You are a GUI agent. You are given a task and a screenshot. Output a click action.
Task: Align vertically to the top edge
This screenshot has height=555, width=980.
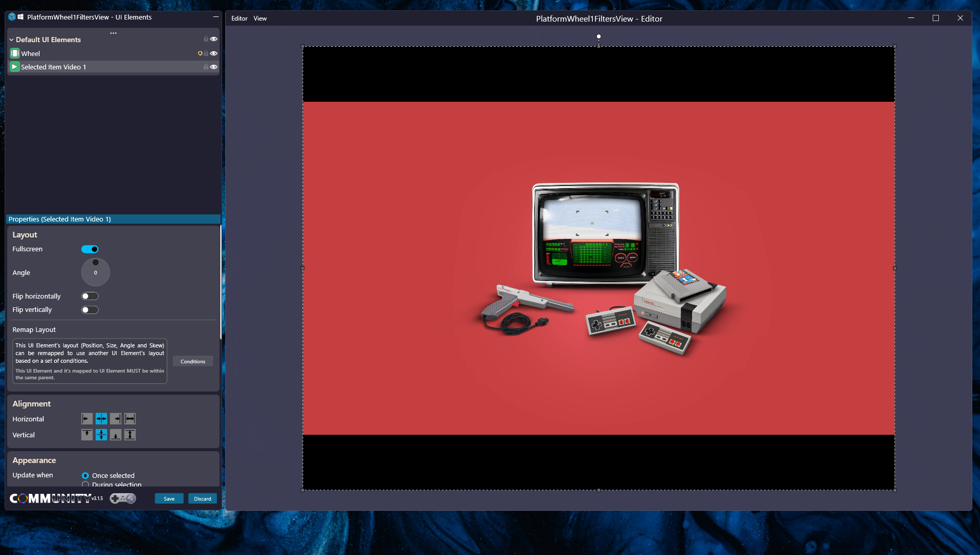click(87, 435)
